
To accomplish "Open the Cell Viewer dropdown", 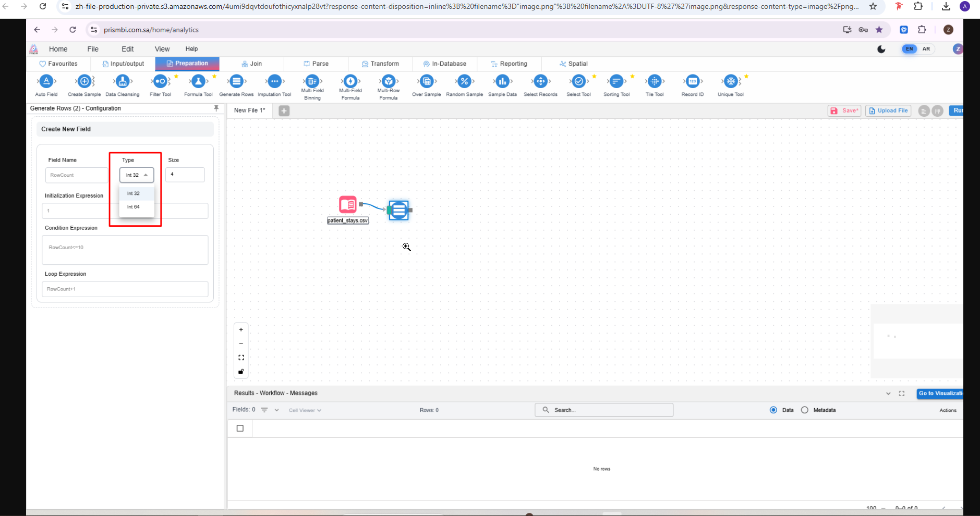I will click(x=305, y=410).
